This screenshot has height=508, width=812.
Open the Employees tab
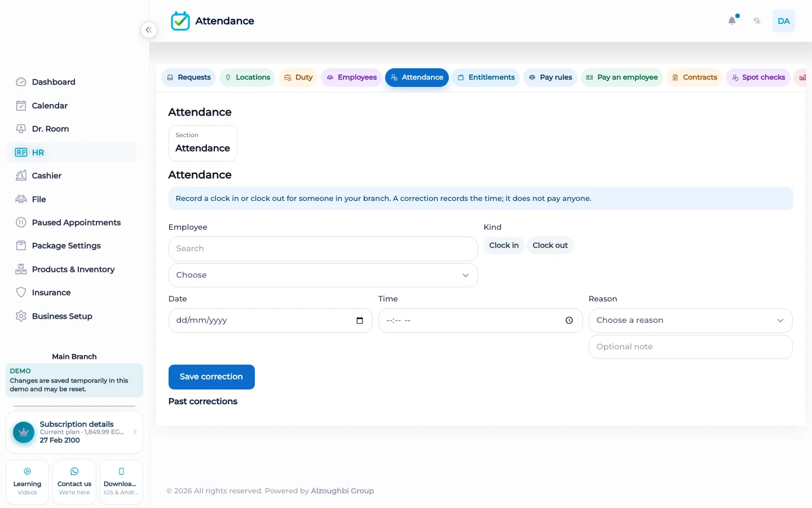351,77
